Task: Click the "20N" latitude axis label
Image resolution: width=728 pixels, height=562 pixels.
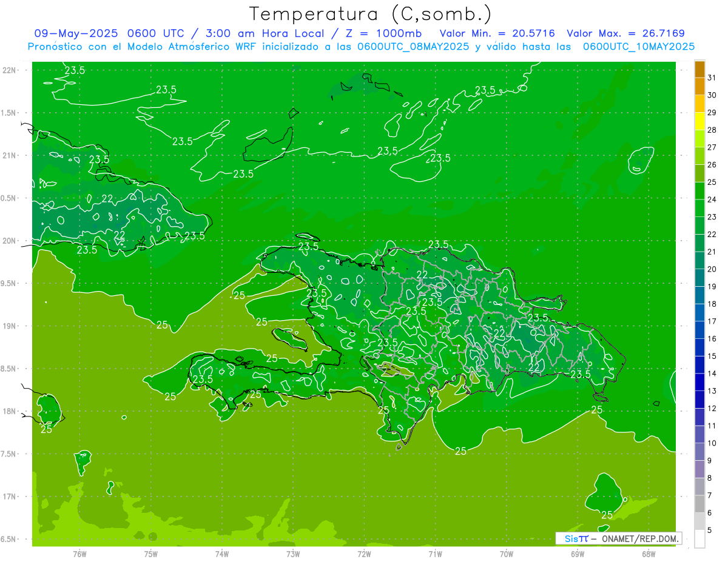Action: point(9,241)
